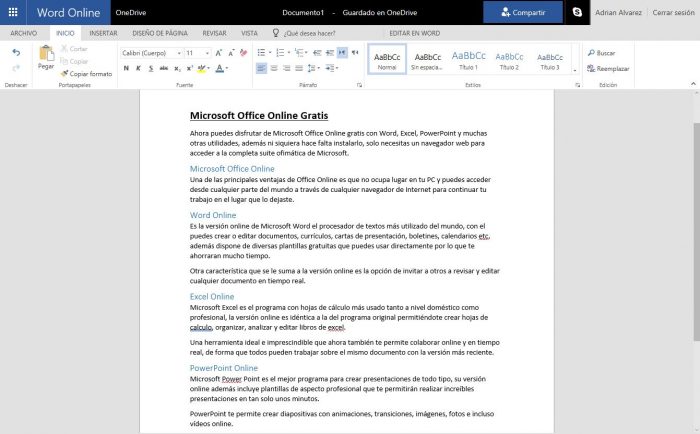Viewport: 700px width, 434px height.
Task: Align text right
Action: [286, 68]
